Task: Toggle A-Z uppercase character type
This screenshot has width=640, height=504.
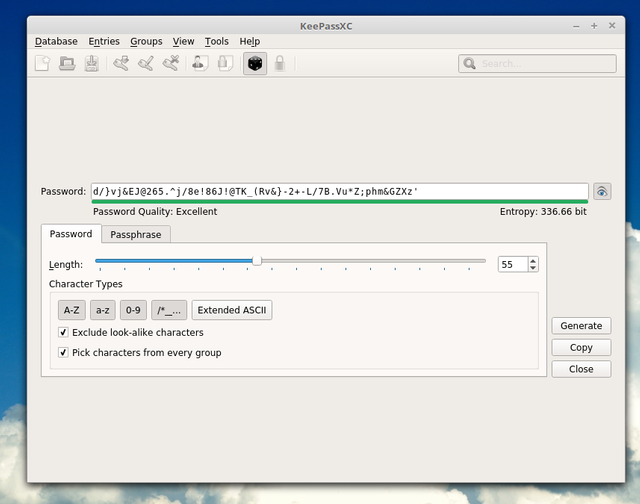Action: click(71, 310)
